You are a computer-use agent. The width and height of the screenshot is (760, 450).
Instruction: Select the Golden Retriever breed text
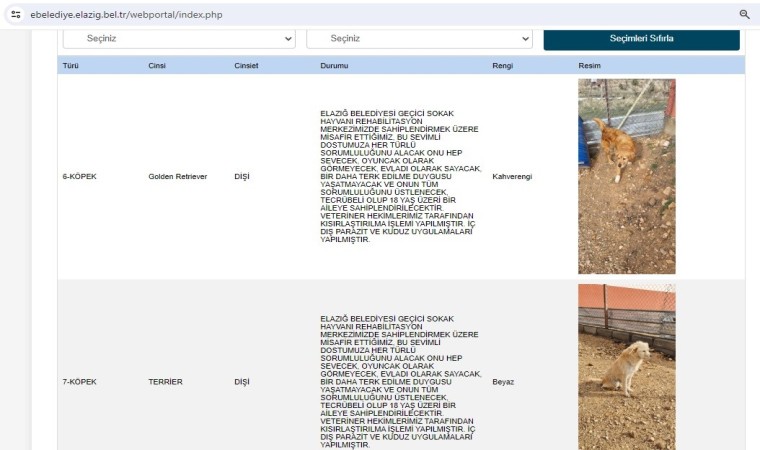[x=177, y=177]
